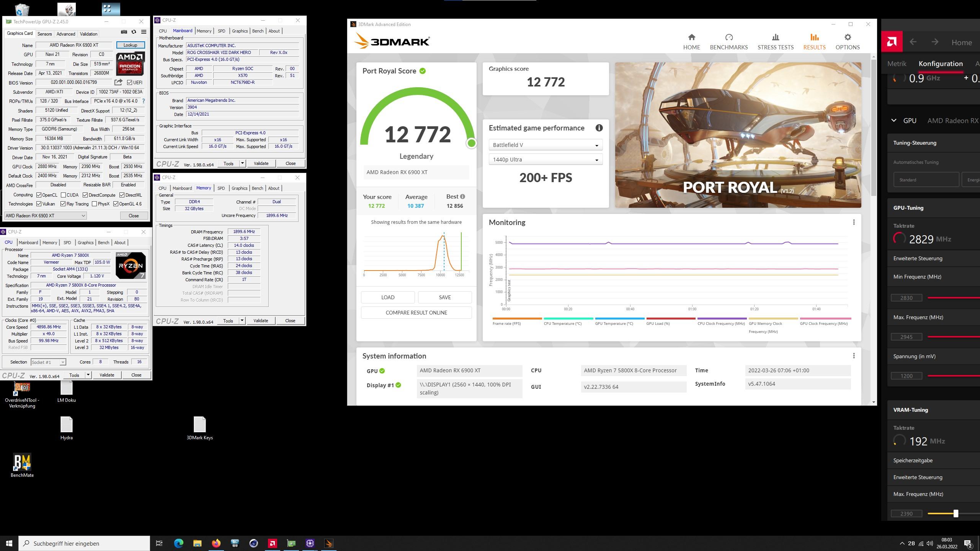This screenshot has width=980, height=551.
Task: Open the 1440p Ultra resolution dropdown
Action: 546,160
